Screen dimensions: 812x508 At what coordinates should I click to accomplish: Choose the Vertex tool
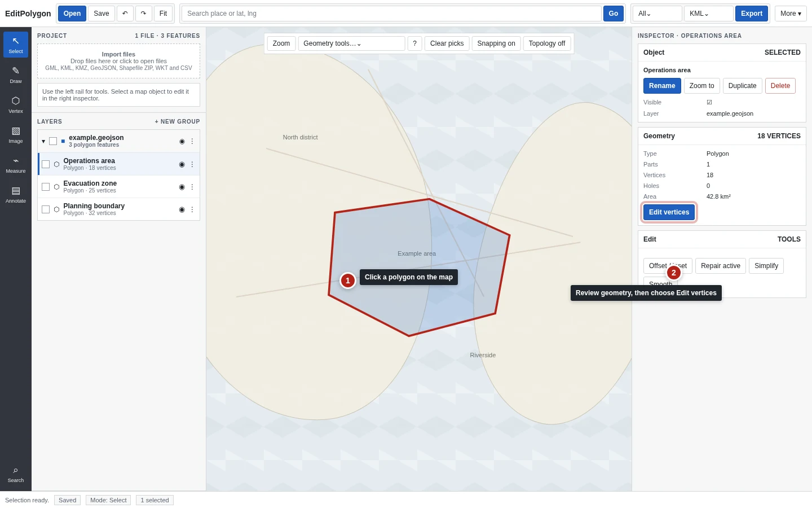(x=16, y=104)
